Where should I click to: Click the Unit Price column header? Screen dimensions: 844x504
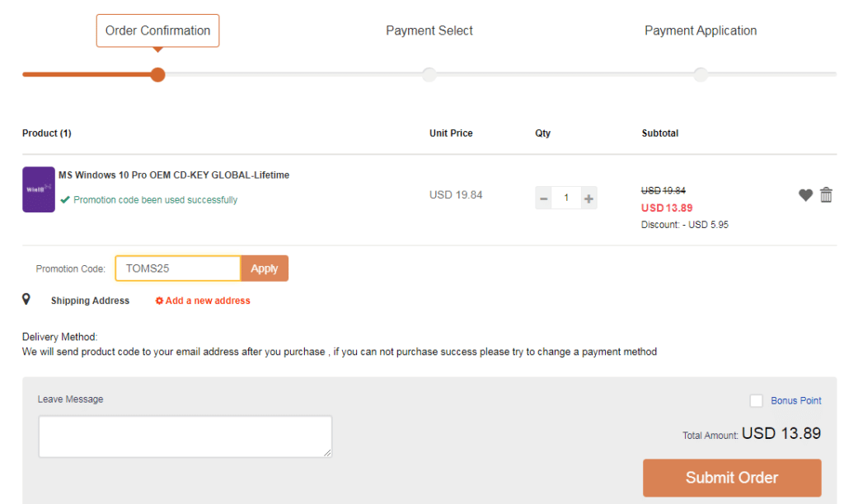[451, 133]
